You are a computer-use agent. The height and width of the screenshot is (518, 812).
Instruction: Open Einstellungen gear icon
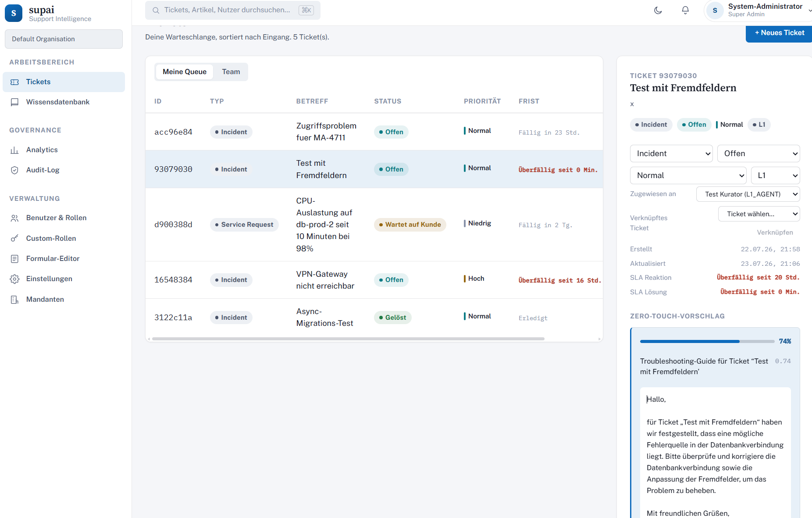click(14, 279)
